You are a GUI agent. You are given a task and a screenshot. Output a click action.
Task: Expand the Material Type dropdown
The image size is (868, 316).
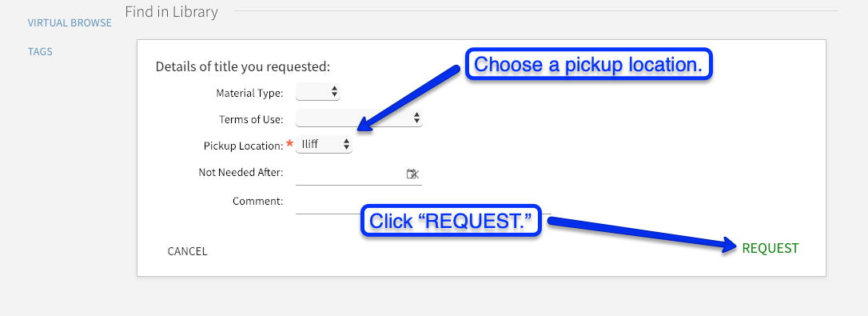[318, 92]
